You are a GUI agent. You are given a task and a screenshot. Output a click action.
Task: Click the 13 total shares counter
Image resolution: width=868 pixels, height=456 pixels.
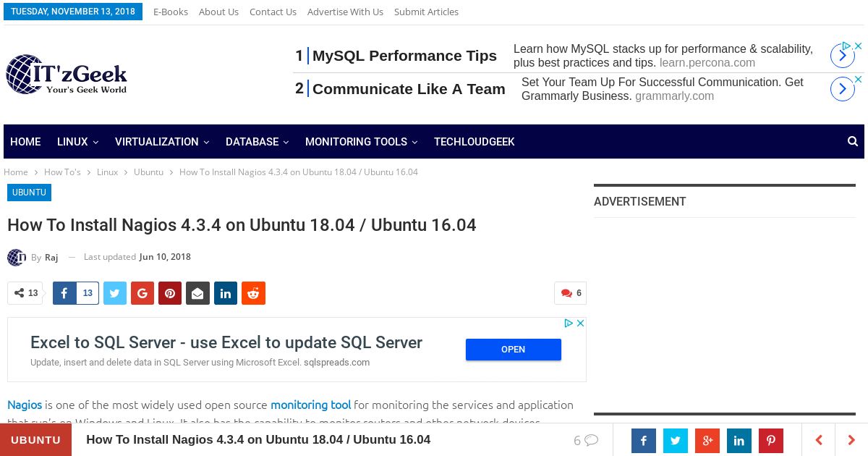coord(25,293)
